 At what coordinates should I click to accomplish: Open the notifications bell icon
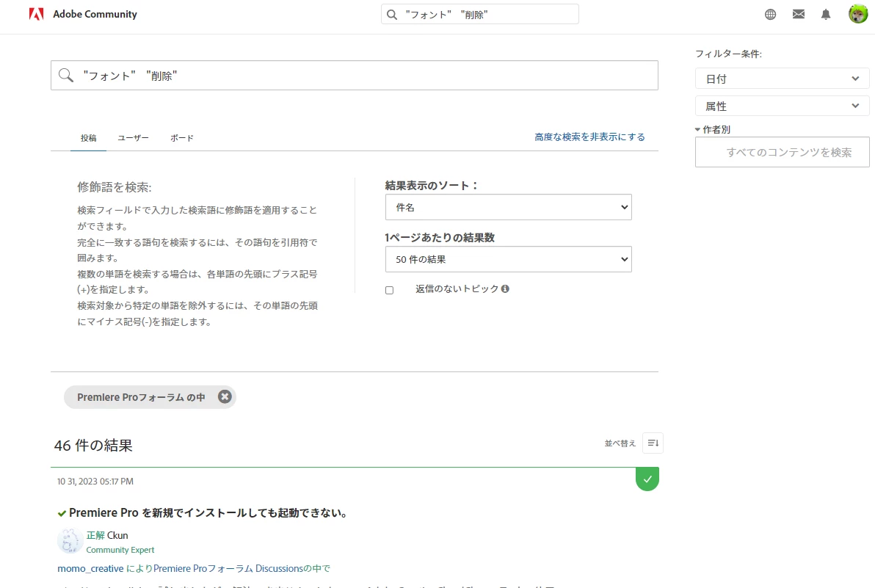(x=826, y=15)
